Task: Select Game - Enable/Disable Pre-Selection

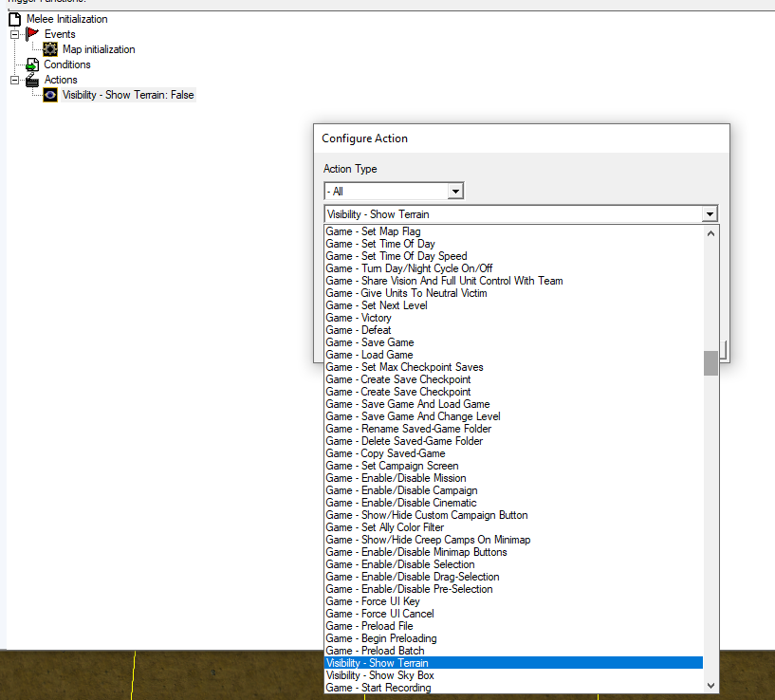Action: (x=513, y=590)
